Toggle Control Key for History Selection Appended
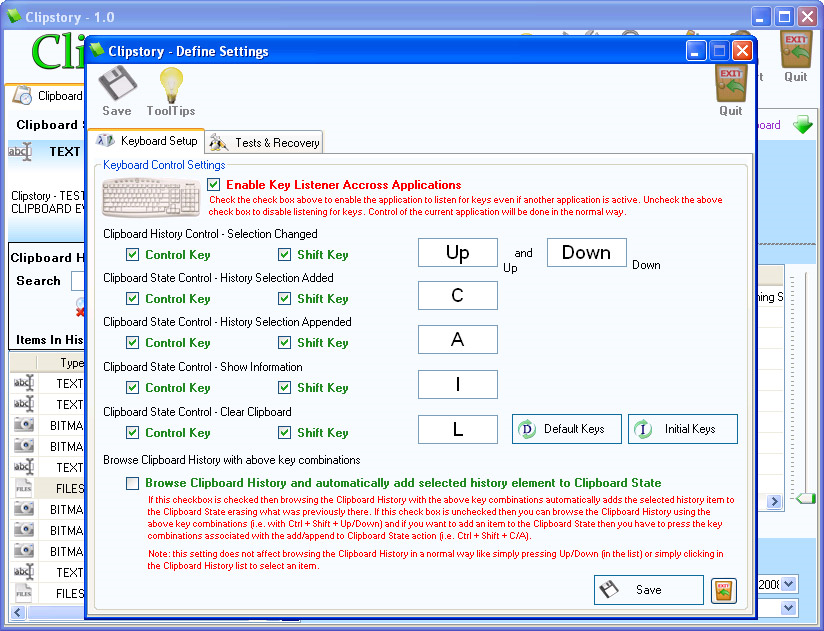Viewport: 824px width, 631px height. point(132,343)
